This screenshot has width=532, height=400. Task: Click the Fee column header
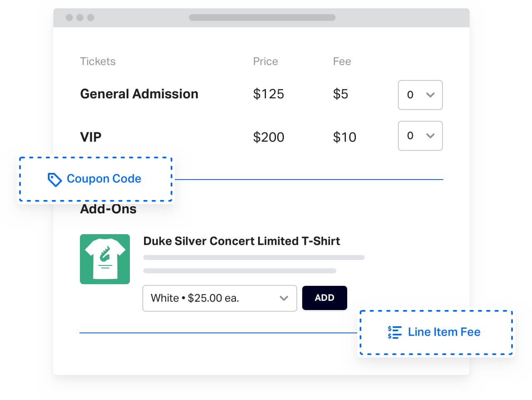[342, 61]
